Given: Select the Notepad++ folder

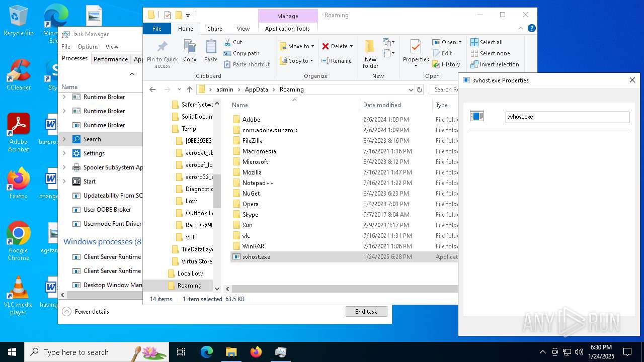Looking at the screenshot, I should click(x=258, y=183).
